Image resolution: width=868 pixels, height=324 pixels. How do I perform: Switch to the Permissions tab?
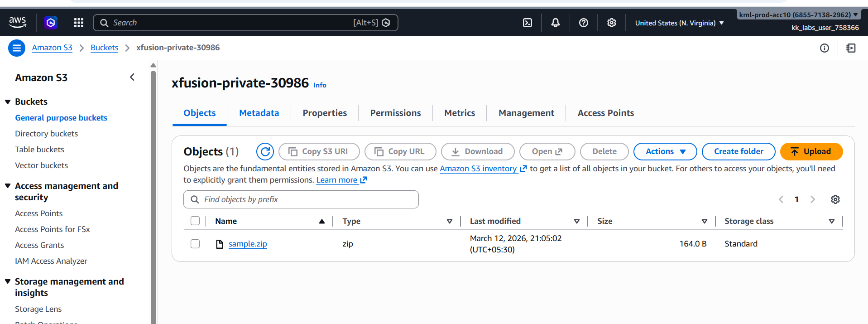tap(395, 113)
